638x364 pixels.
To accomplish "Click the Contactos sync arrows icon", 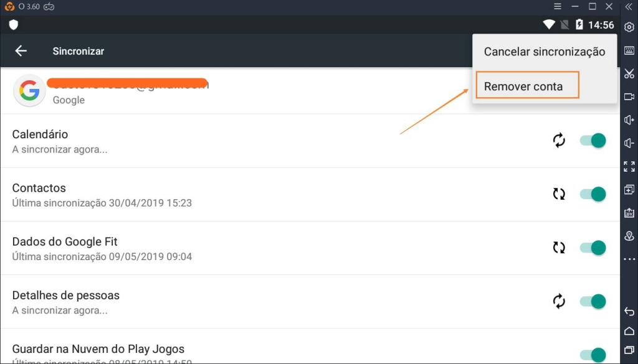I will tap(559, 194).
